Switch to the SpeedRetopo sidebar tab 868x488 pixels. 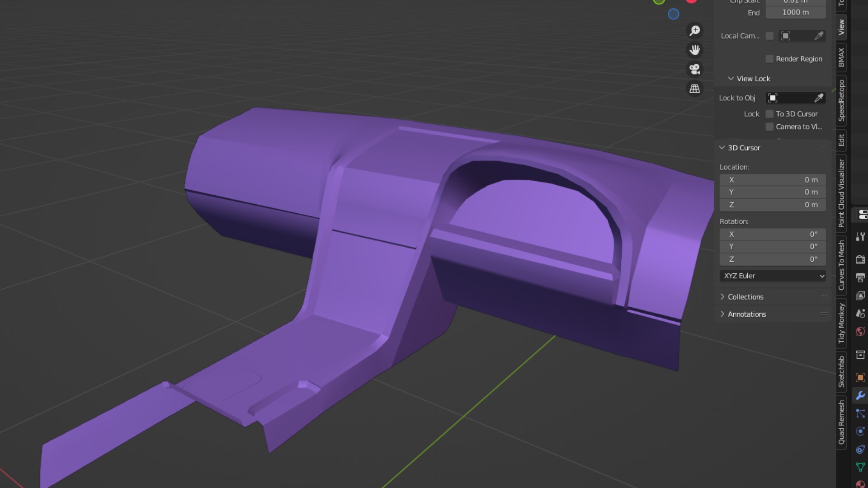pos(841,100)
